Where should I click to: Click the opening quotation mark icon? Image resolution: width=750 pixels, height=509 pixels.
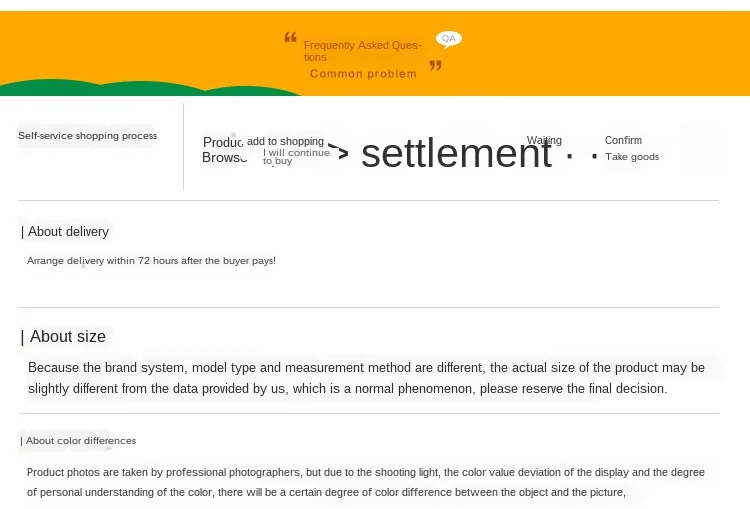click(291, 38)
